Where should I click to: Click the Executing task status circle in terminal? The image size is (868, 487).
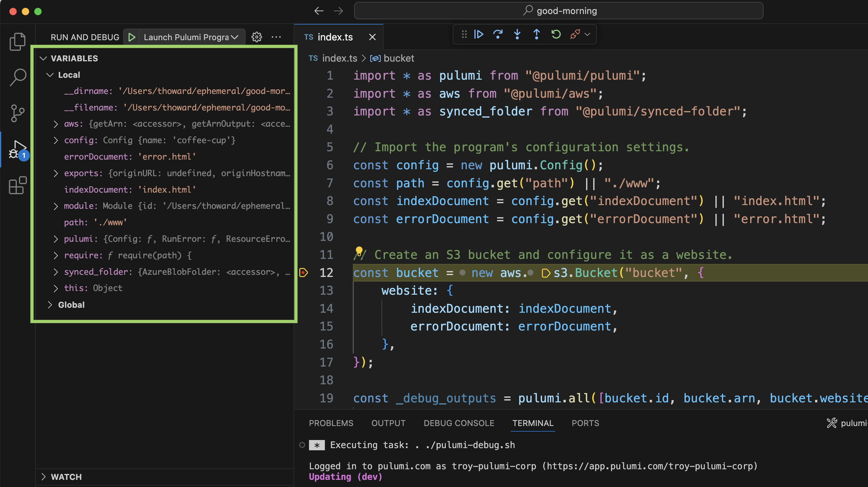(x=302, y=445)
